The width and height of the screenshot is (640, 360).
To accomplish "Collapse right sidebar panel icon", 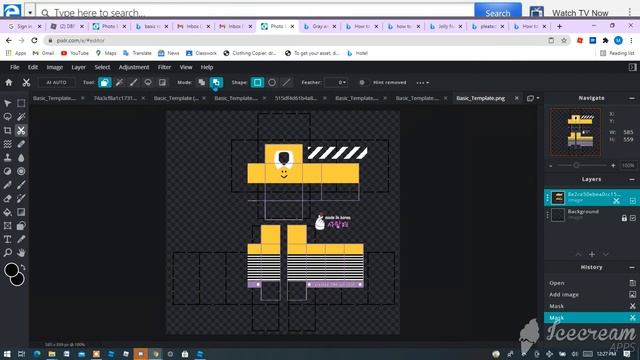I will point(632,67).
